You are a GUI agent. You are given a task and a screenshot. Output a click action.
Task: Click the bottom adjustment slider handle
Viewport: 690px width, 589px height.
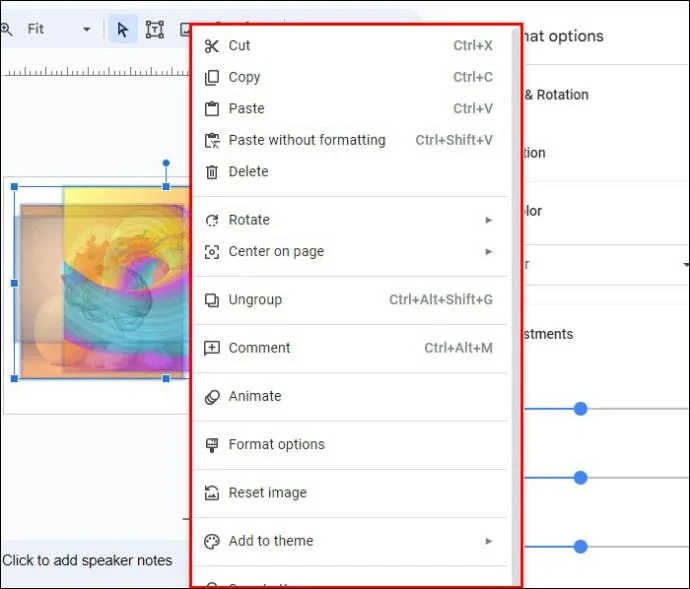(x=580, y=547)
